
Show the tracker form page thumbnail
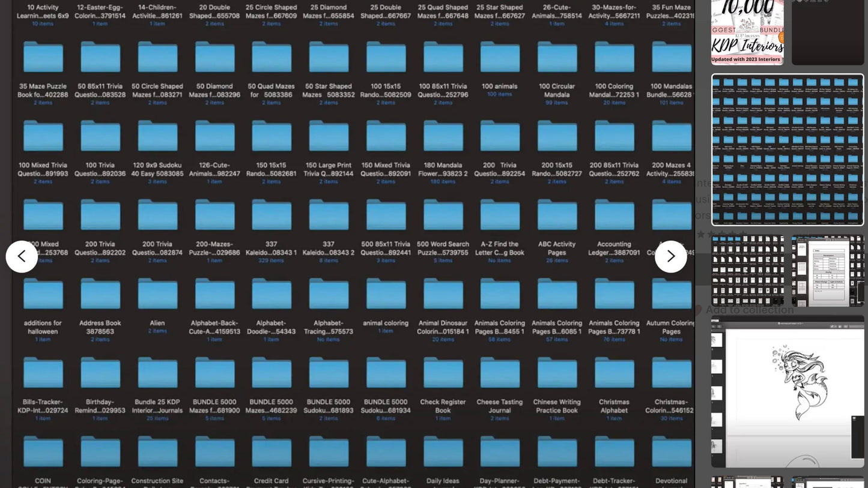827,270
